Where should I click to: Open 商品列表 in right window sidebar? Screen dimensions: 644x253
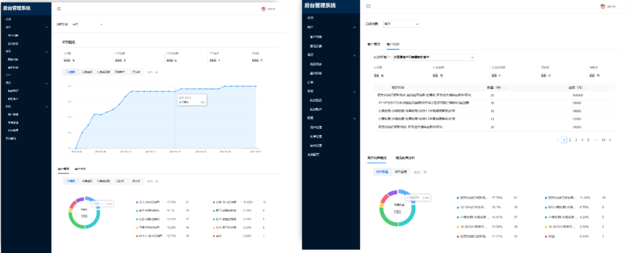[316, 64]
